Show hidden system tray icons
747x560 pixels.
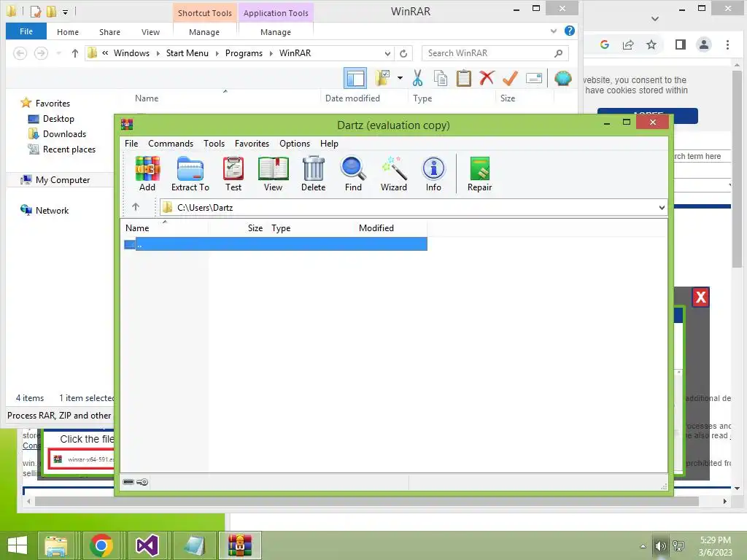click(643, 546)
